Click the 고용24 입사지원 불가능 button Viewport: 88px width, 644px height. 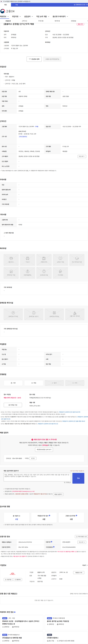coord(52,59)
